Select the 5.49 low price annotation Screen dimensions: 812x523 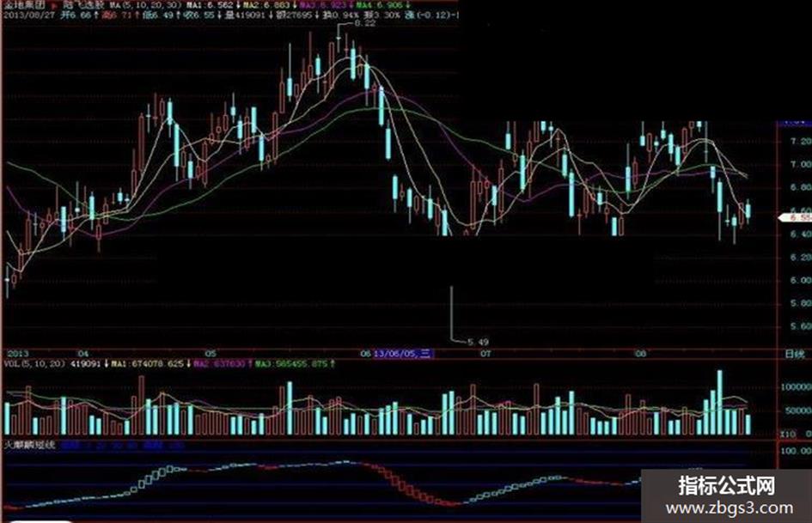tap(478, 342)
